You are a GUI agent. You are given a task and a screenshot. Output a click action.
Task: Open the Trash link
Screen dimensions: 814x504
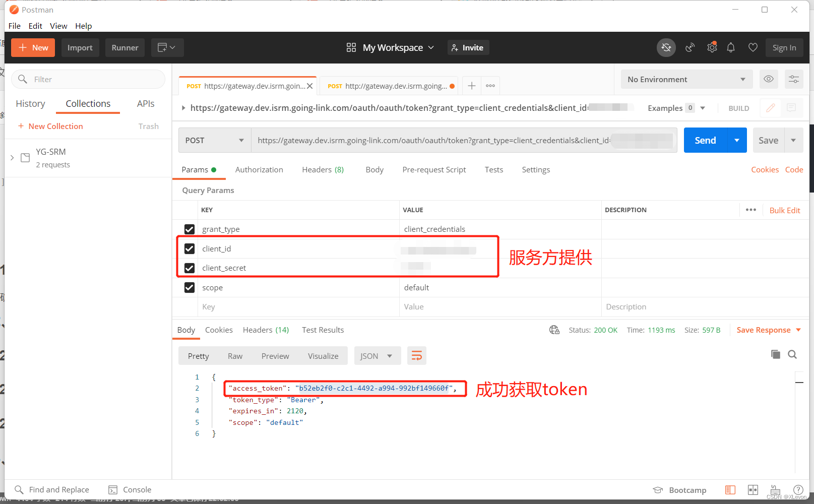(149, 126)
